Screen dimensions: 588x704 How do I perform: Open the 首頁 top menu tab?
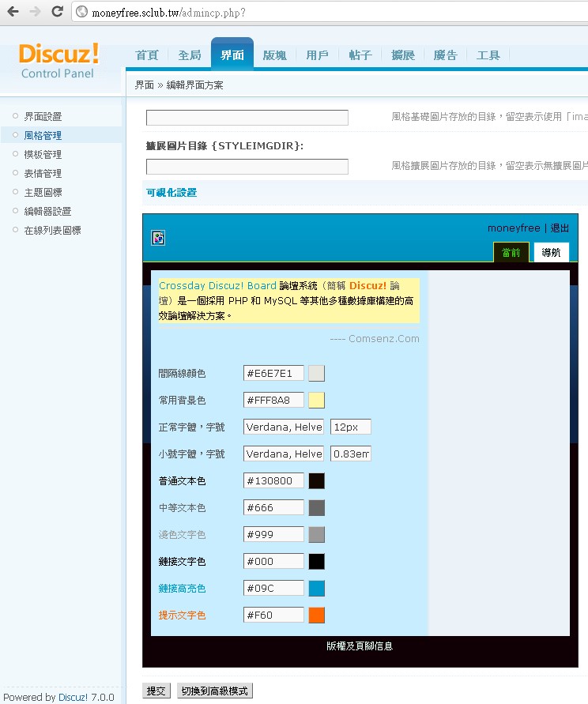(147, 55)
